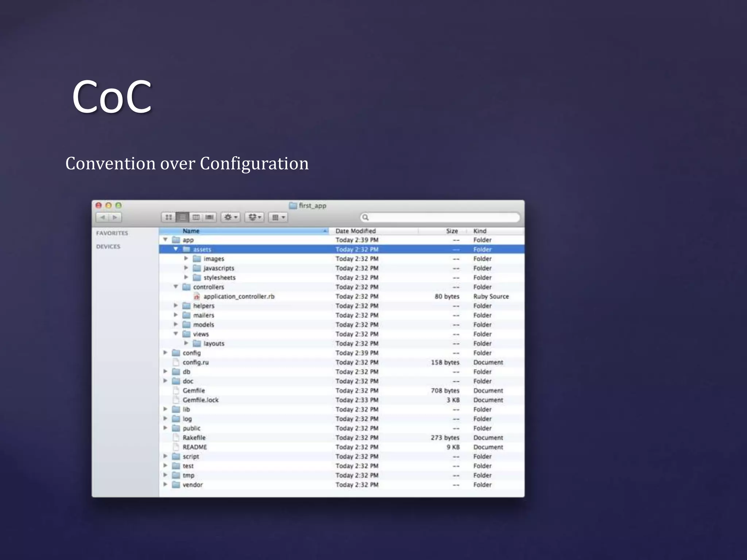Go back with Finder back arrow
747x560 pixels.
tap(102, 217)
